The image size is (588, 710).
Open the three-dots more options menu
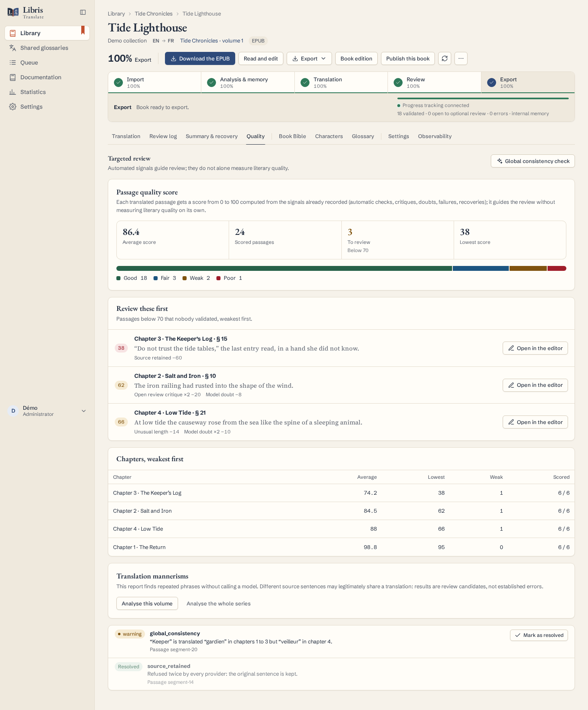coord(461,58)
